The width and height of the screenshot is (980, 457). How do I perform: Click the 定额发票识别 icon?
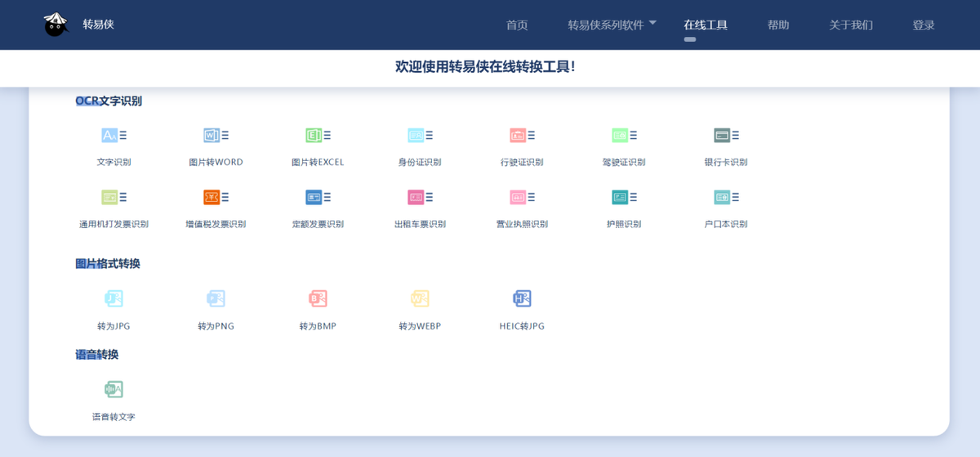(x=318, y=197)
